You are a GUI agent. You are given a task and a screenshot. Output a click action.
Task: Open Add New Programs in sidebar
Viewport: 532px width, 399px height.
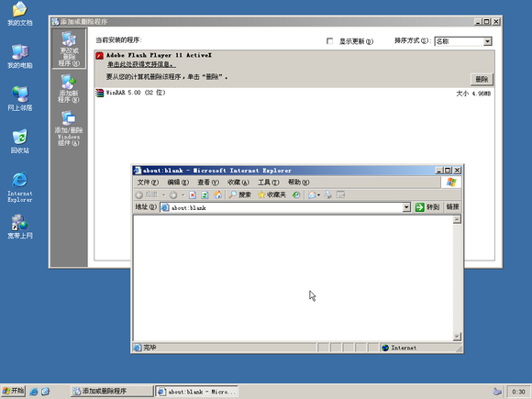[69, 88]
